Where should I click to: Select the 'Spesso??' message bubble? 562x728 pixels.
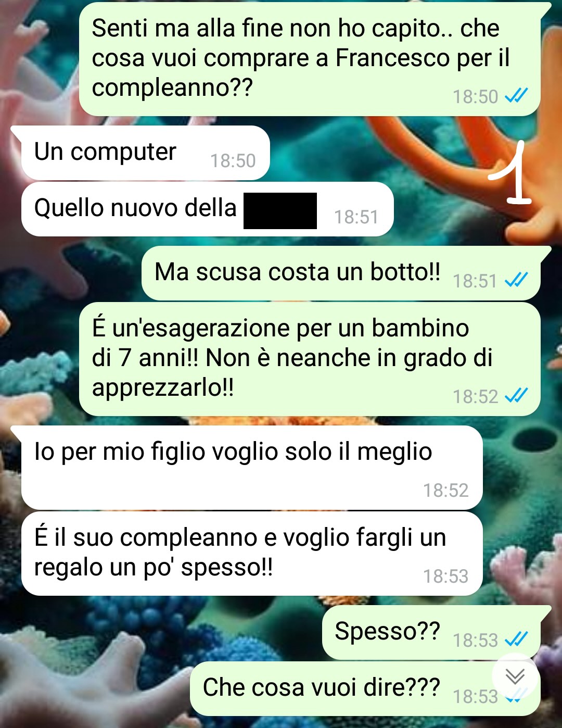[431, 632]
